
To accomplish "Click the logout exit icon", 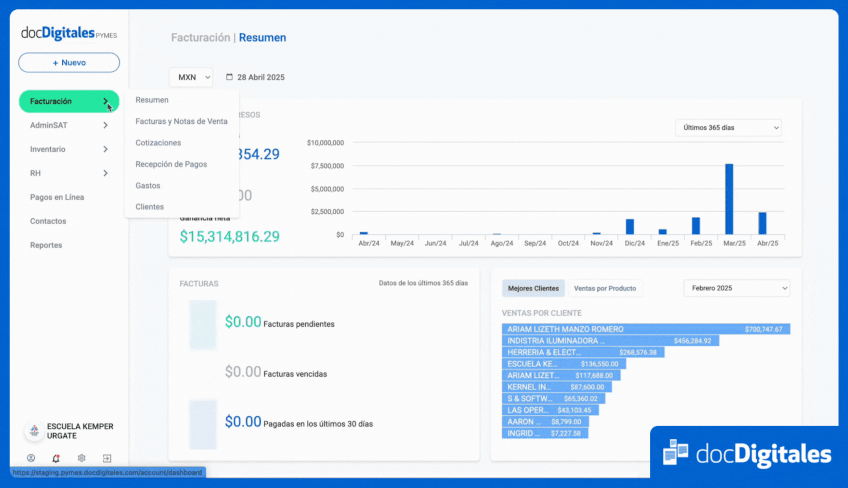I will click(x=107, y=458).
